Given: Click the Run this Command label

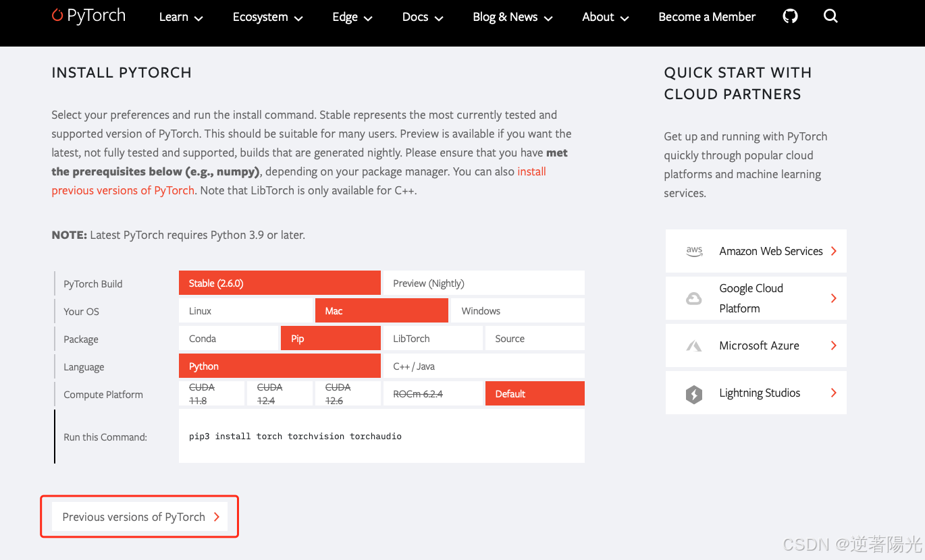Looking at the screenshot, I should (105, 437).
